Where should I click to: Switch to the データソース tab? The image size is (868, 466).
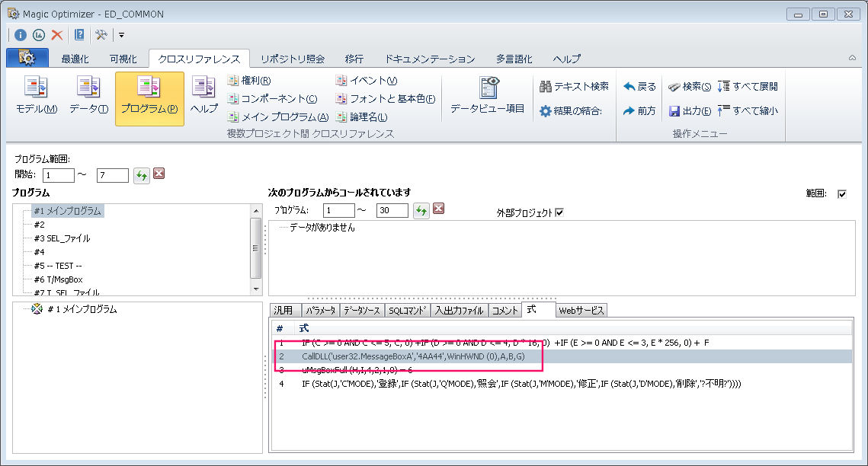(x=361, y=310)
